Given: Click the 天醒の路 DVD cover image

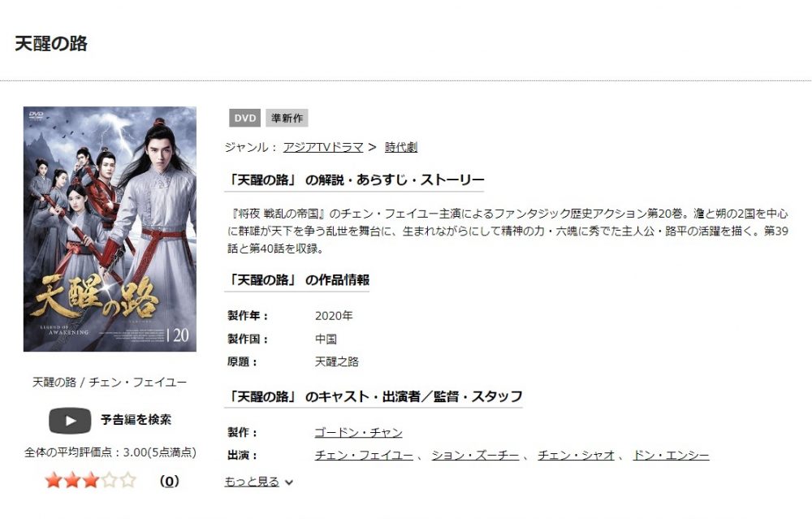Looking at the screenshot, I should tap(110, 229).
